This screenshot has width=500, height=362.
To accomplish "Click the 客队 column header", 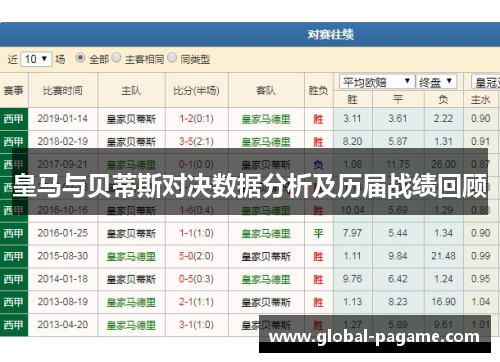I will click(266, 90).
